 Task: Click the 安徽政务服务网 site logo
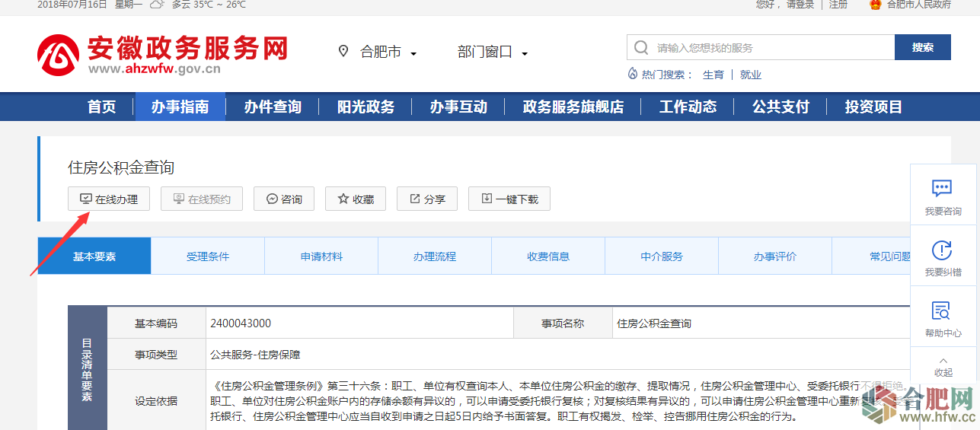[x=162, y=54]
